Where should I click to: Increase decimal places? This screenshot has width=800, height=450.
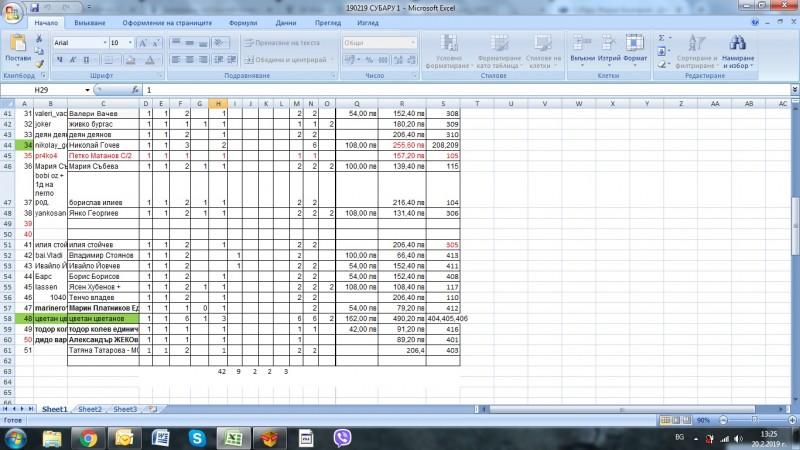(x=398, y=60)
